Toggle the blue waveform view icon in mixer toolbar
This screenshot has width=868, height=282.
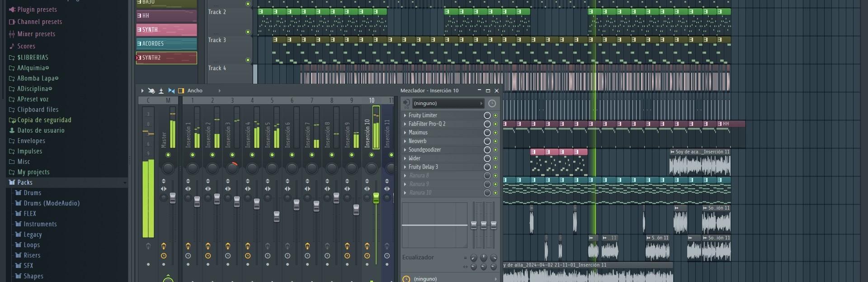click(x=171, y=91)
